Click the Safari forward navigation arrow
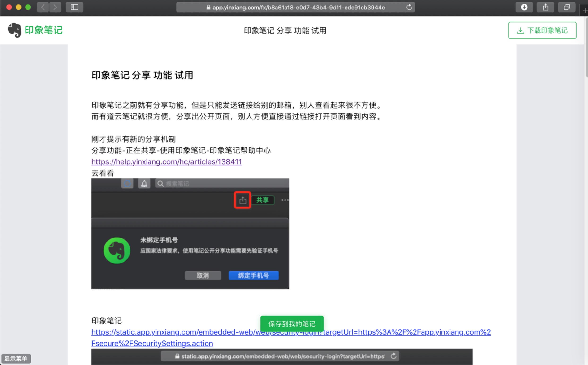This screenshot has width=588, height=365. 55,7
